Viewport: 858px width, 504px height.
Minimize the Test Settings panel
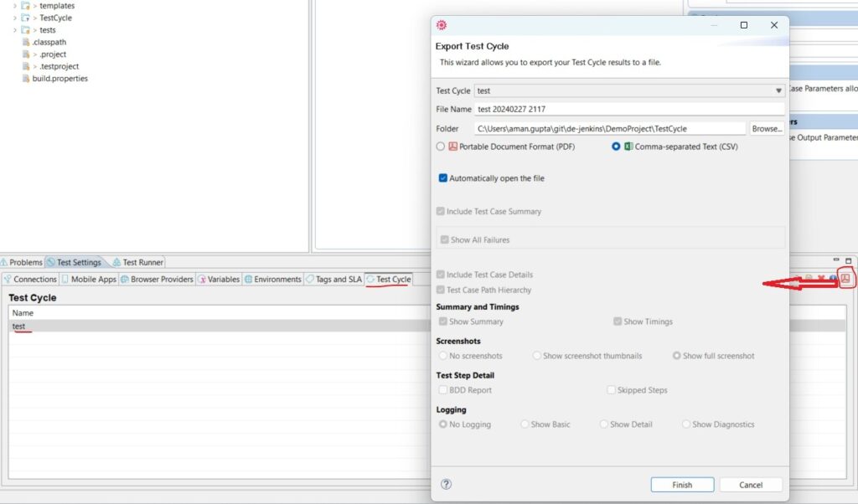click(x=835, y=260)
